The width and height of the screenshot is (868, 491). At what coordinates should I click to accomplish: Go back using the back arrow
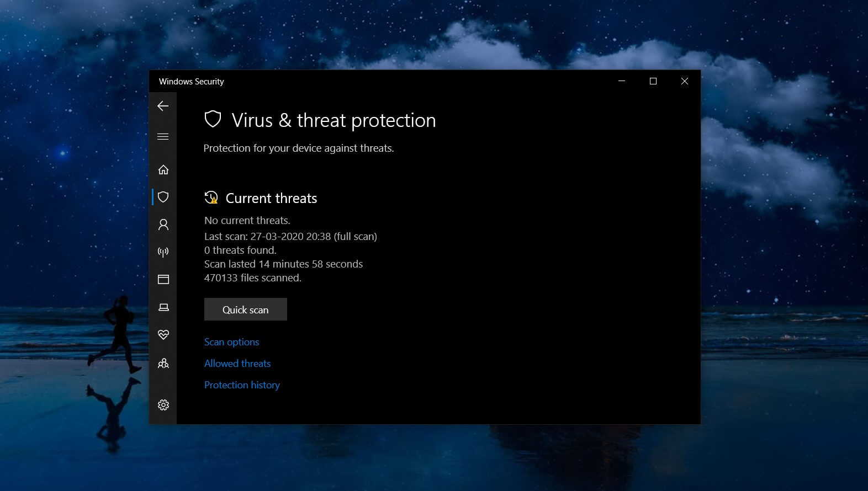[163, 106]
